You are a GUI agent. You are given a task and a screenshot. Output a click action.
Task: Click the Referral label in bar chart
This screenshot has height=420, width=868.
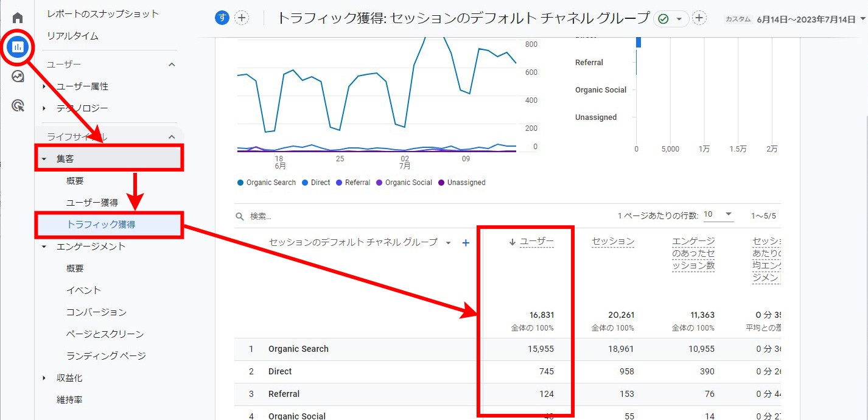pos(589,63)
